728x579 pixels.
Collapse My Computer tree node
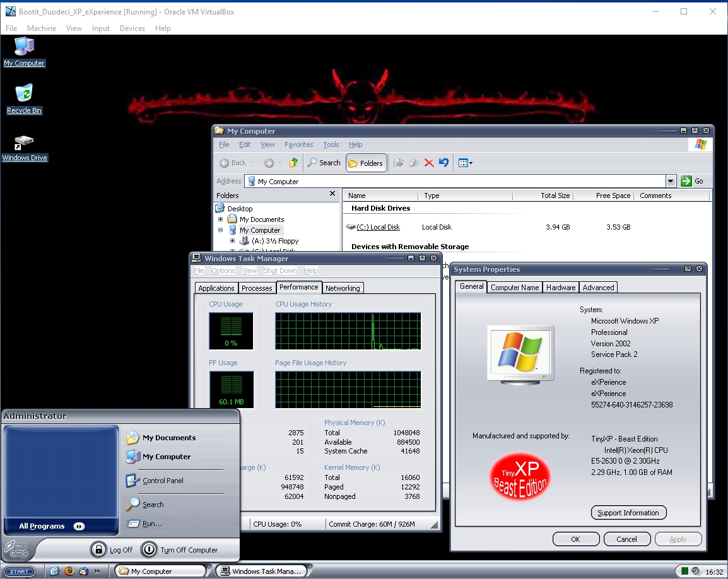[221, 230]
